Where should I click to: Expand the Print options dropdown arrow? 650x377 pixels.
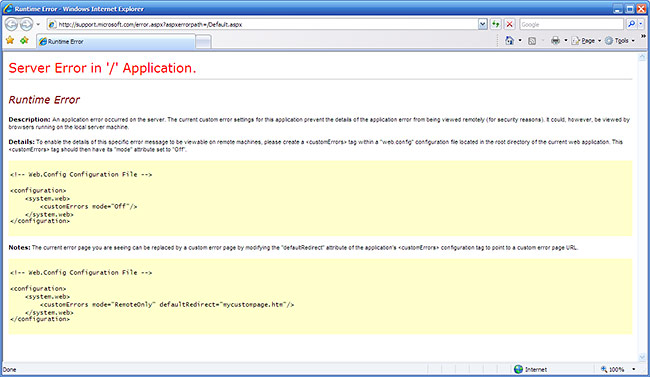coord(565,40)
